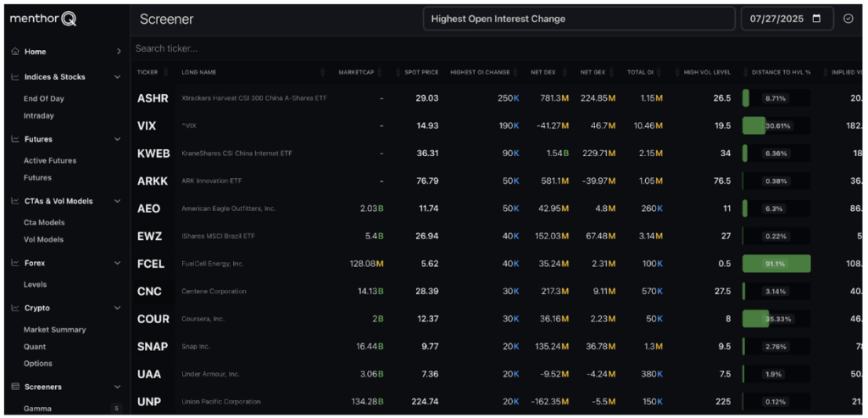Screen dimensions: 868x418
Task: Sort by the Long Name column arrows
Action: pos(323,72)
